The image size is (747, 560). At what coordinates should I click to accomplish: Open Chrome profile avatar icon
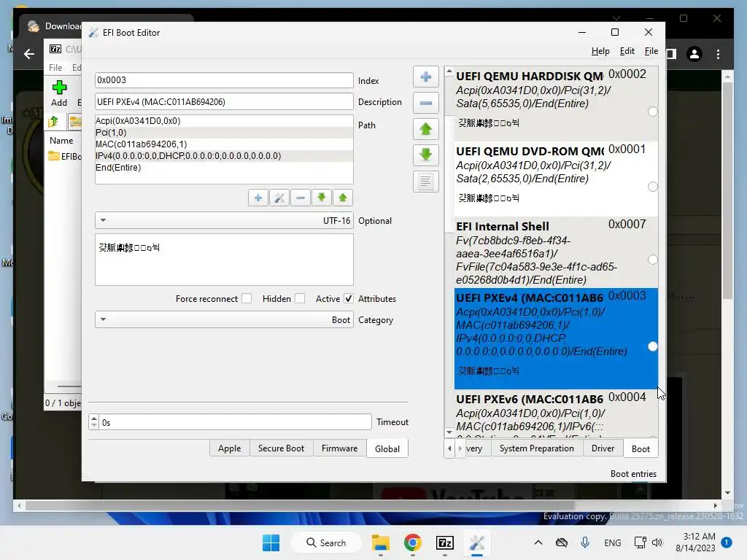(694, 54)
